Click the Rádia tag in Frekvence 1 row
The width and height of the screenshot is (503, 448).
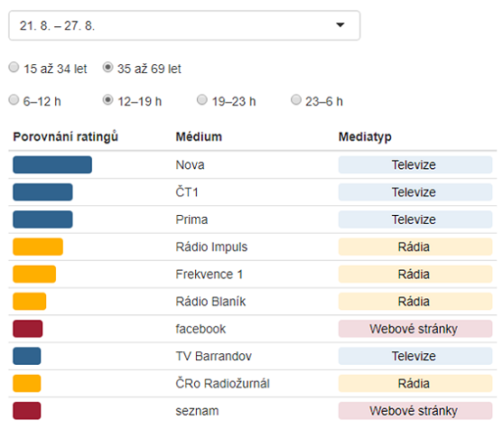coord(415,274)
